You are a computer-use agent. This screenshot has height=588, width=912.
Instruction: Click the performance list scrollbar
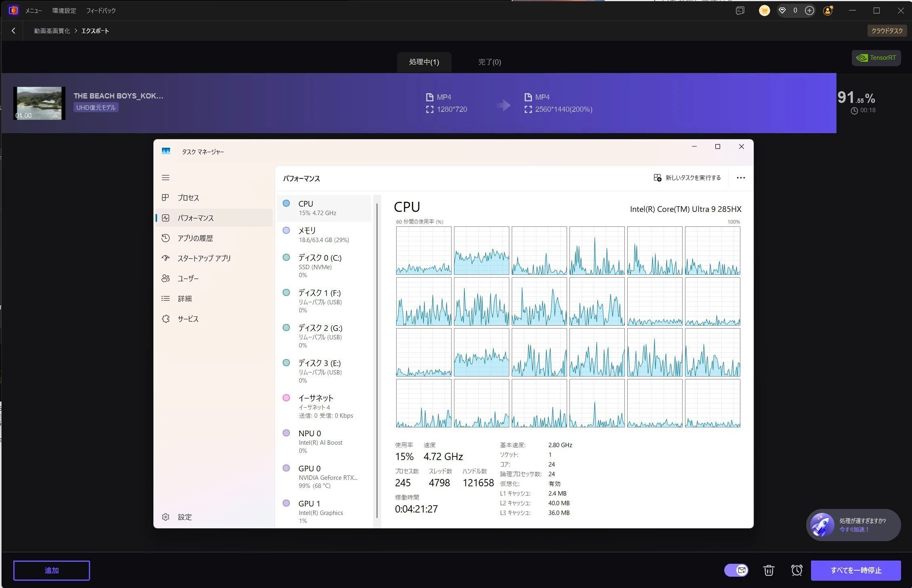pyautogui.click(x=377, y=361)
